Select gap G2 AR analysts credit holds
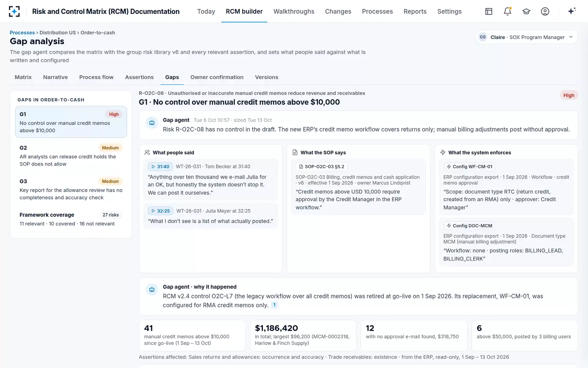 (x=71, y=155)
